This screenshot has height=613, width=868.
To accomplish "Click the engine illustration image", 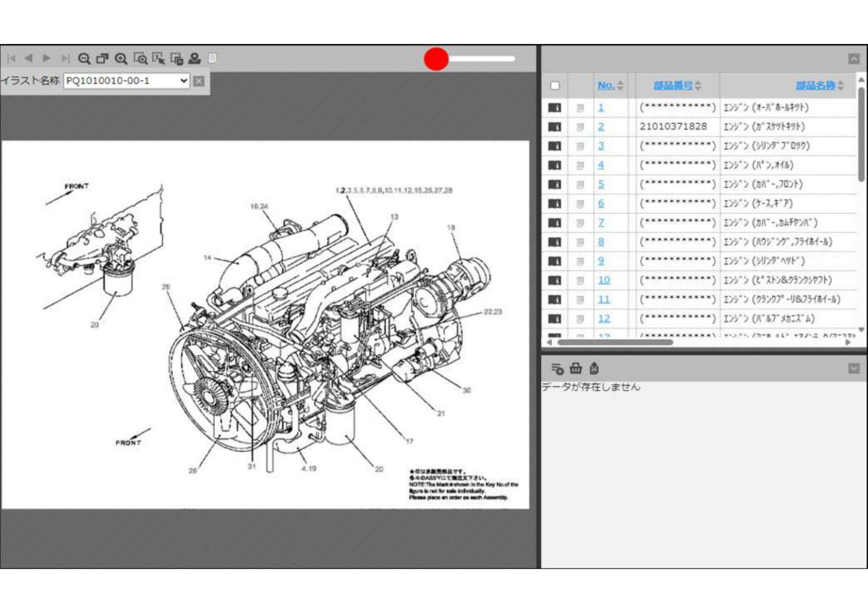I will pyautogui.click(x=265, y=325).
